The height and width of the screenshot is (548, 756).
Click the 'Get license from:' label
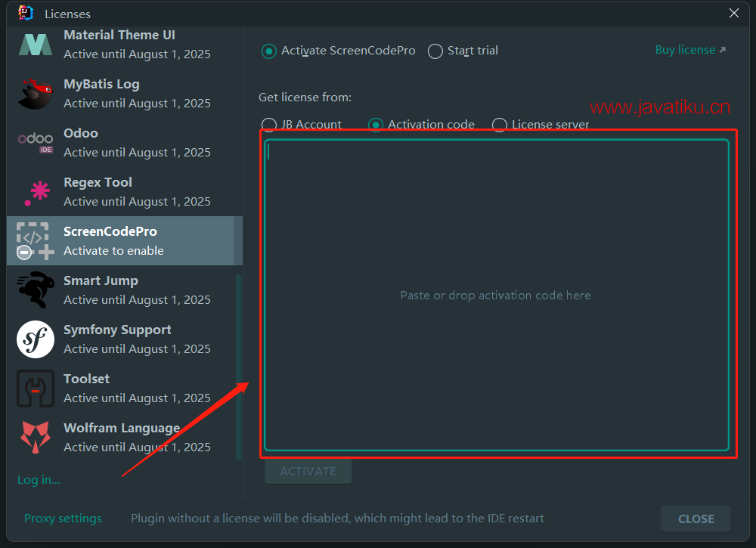pos(305,98)
